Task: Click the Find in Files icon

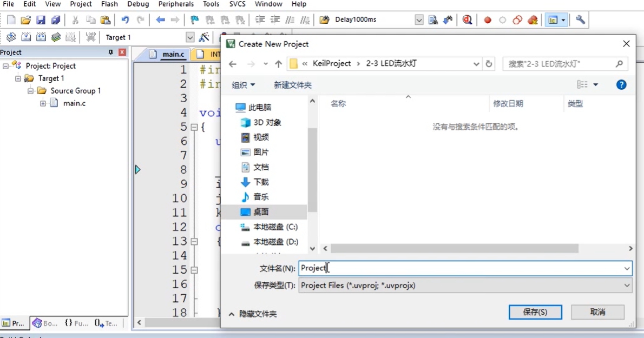Action: click(x=433, y=19)
